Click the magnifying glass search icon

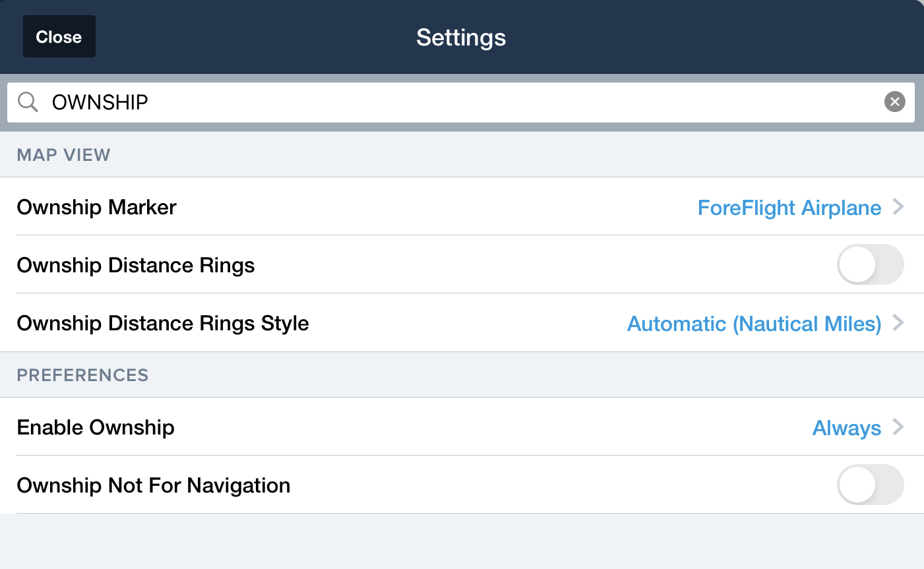pyautogui.click(x=27, y=102)
